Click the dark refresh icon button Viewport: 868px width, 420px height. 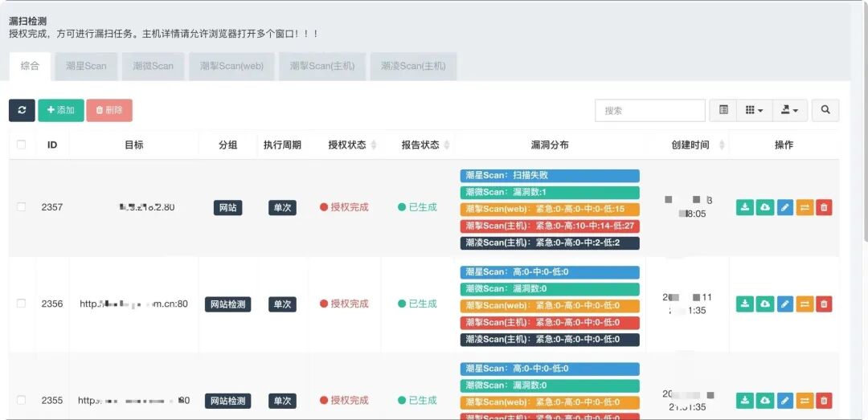(23, 110)
